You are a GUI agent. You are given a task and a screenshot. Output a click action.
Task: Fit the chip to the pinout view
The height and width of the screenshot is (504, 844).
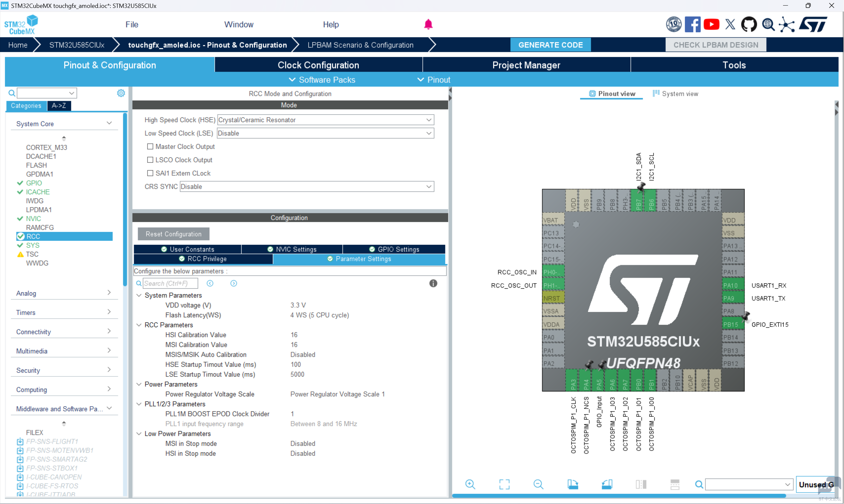504,484
